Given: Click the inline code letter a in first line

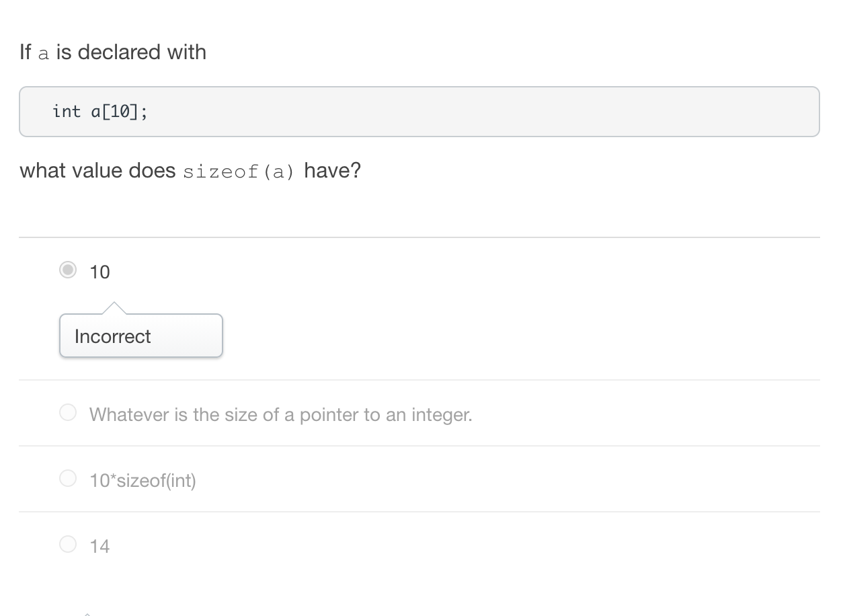Looking at the screenshot, I should [44, 54].
